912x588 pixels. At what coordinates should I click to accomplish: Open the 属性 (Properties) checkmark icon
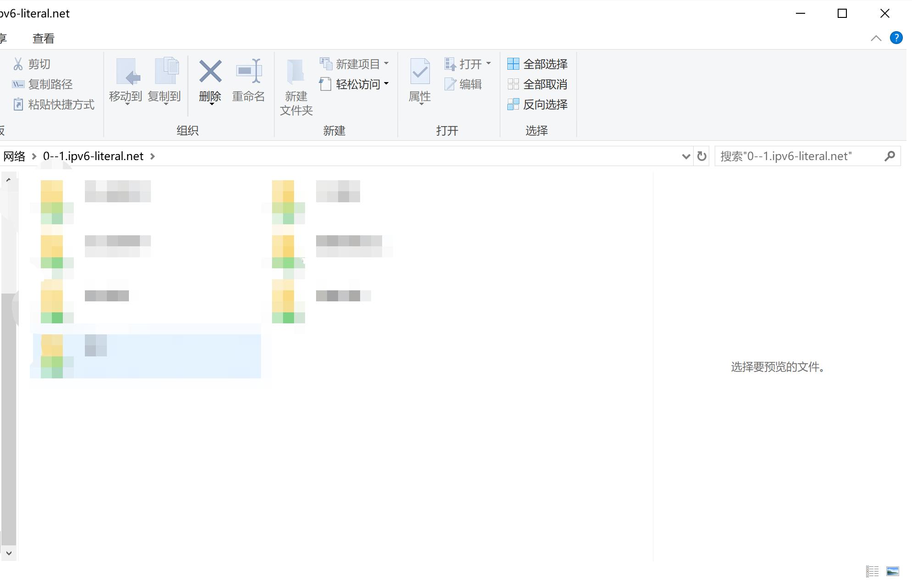[x=419, y=72]
